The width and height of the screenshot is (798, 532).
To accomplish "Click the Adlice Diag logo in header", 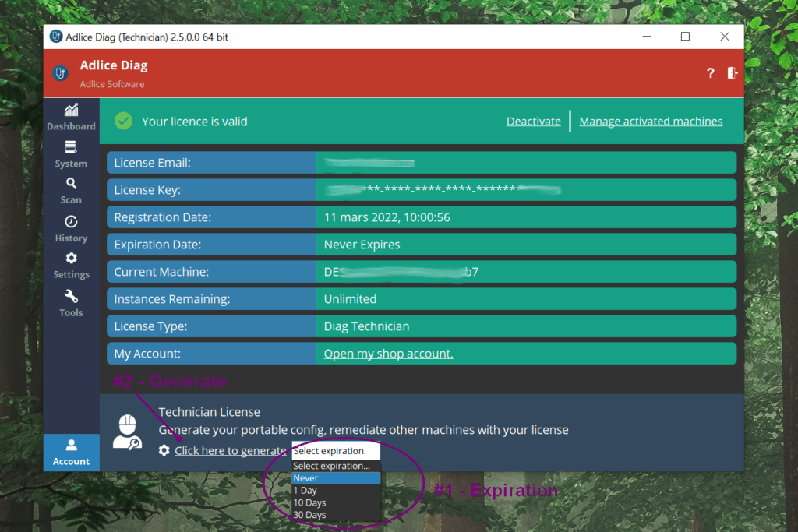I will pos(61,72).
